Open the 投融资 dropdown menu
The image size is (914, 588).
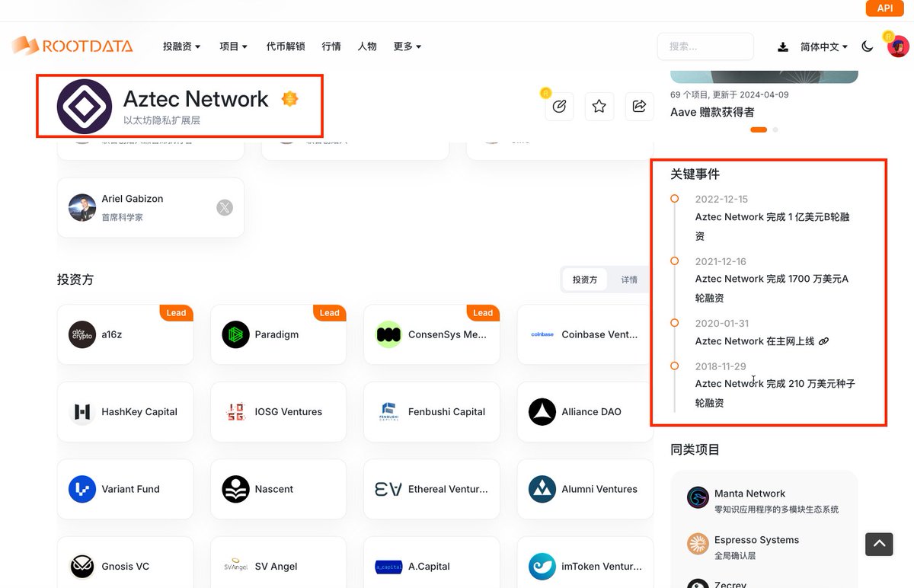pyautogui.click(x=181, y=46)
